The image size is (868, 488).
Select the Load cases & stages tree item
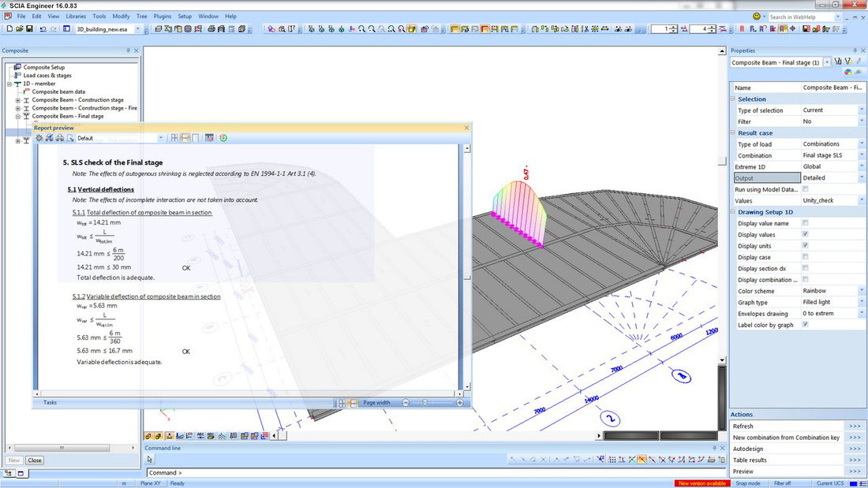pos(47,75)
